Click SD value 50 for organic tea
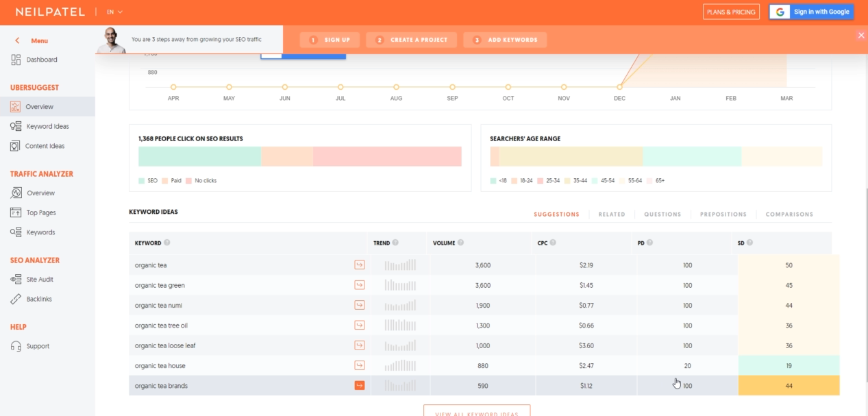The height and width of the screenshot is (416, 868). [x=789, y=265]
